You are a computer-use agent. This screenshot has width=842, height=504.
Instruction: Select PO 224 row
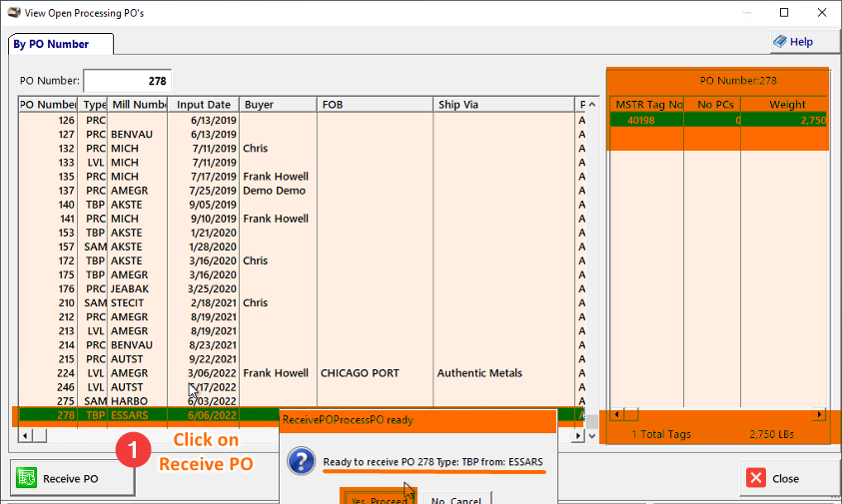click(302, 373)
